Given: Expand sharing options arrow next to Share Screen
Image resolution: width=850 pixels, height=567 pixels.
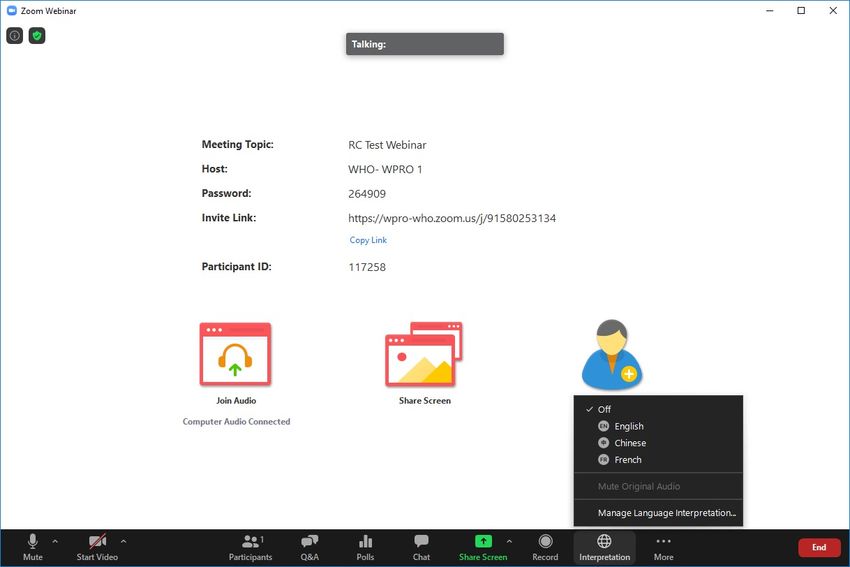Looking at the screenshot, I should [x=509, y=541].
